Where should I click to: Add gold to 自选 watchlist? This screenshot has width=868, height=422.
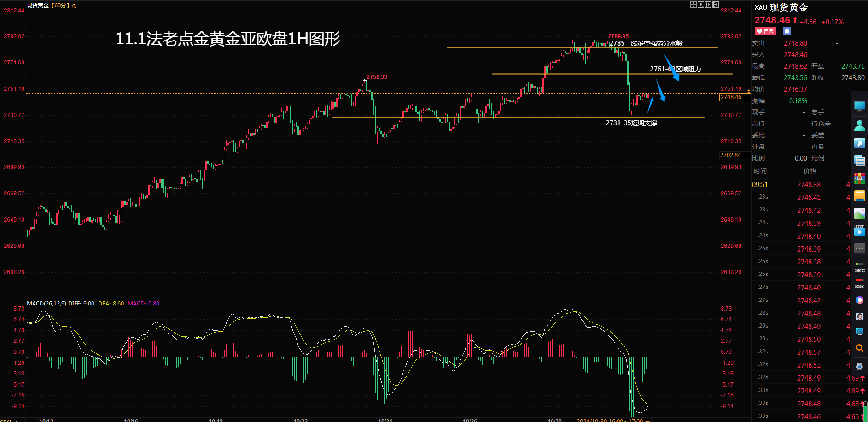[x=765, y=31]
